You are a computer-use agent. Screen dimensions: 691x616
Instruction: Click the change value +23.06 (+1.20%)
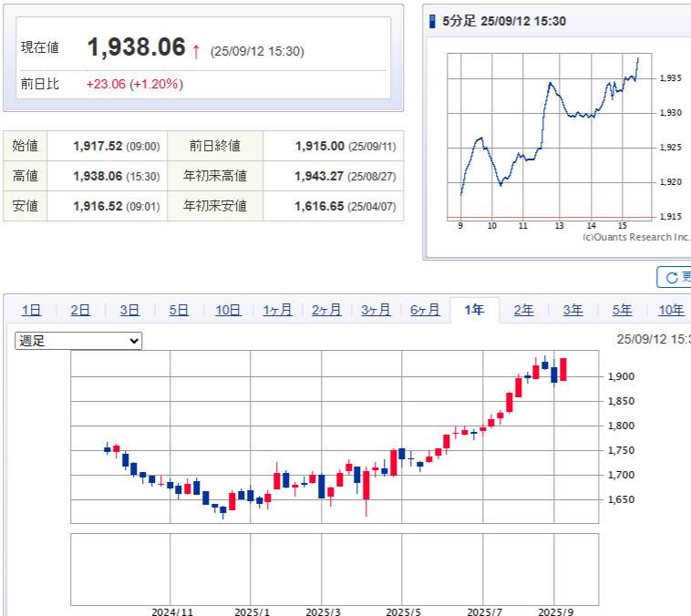click(134, 84)
